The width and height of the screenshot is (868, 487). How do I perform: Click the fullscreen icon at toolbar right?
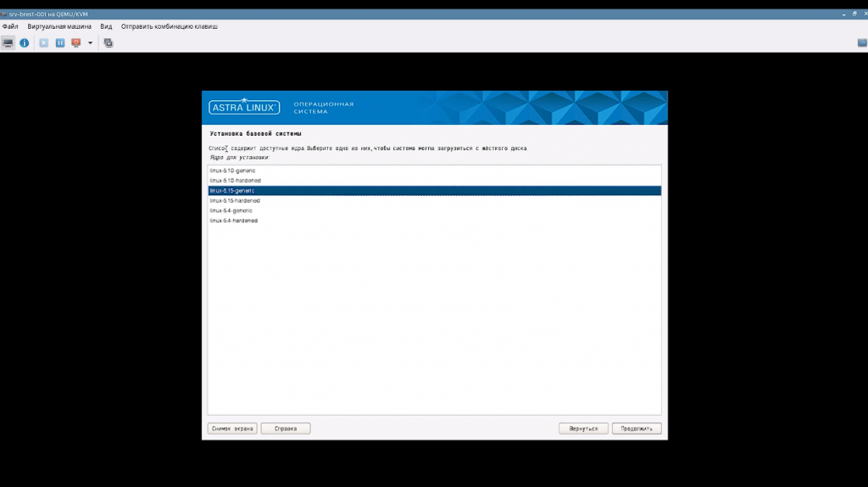coord(862,42)
